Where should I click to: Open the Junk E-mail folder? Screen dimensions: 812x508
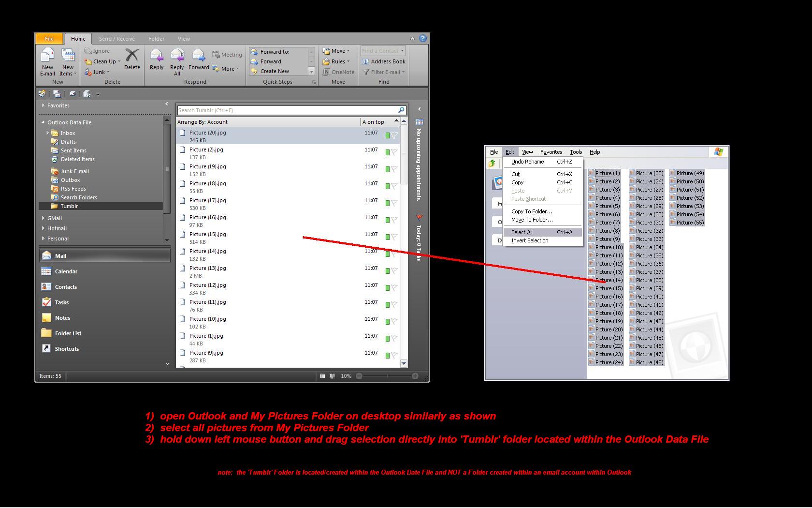point(70,171)
